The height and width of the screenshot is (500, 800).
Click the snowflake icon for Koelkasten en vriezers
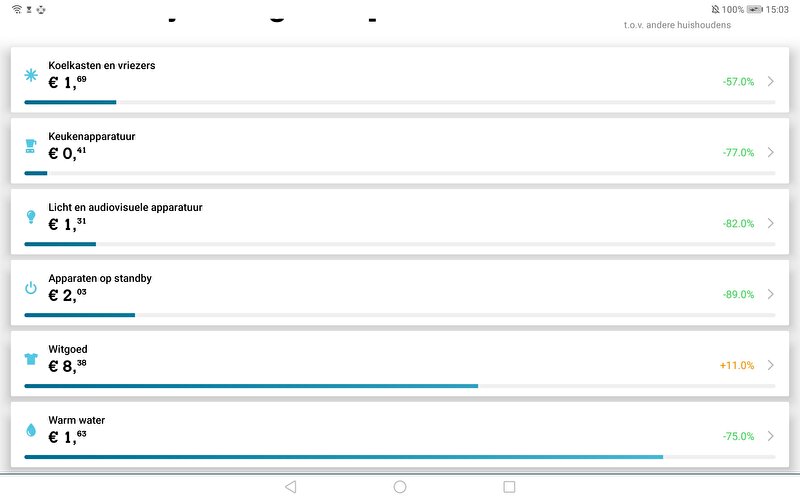point(30,76)
